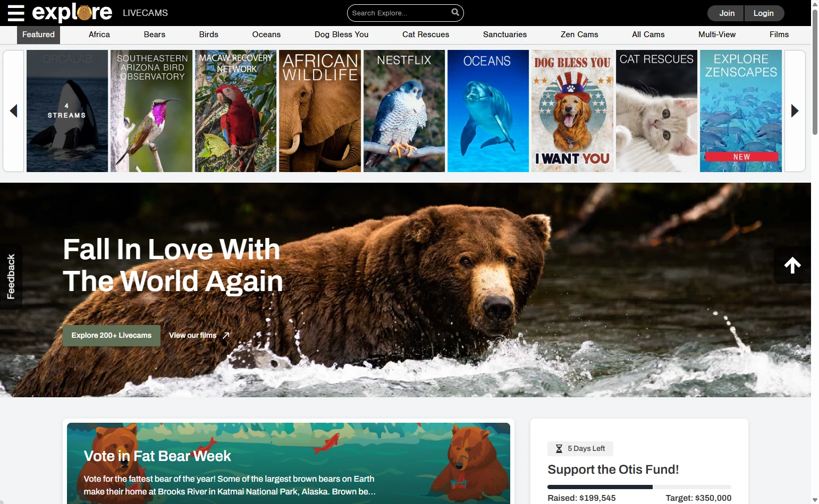Click the Otis Fund progress bar
Screen dimensions: 819x504
point(639,487)
